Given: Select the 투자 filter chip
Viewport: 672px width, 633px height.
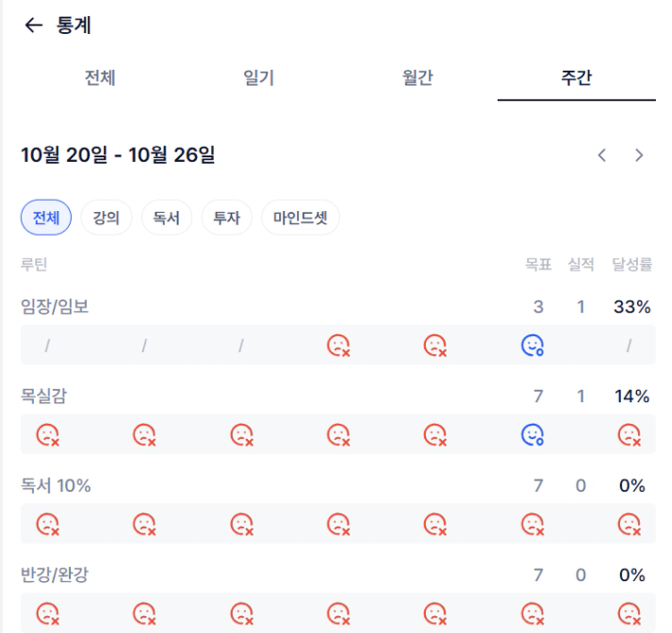Looking at the screenshot, I should (226, 219).
